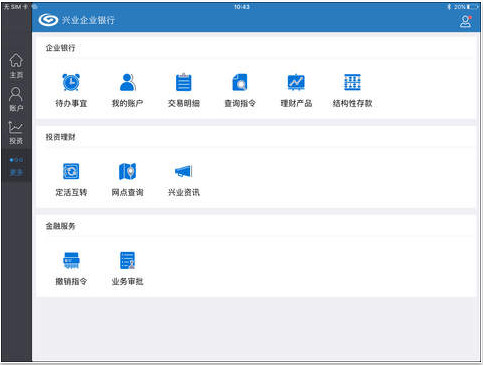Open 查询指令 document search icon
Screen dimensions: 483x365
click(x=240, y=82)
